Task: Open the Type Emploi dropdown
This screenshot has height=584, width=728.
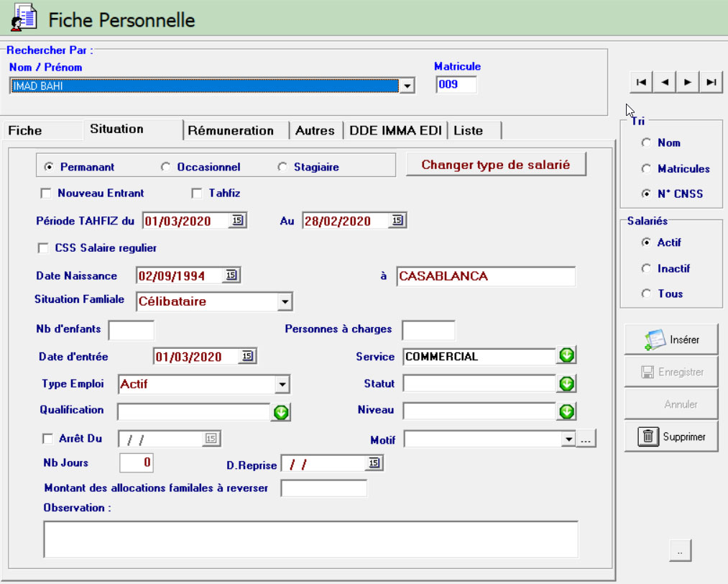Action: pyautogui.click(x=282, y=385)
